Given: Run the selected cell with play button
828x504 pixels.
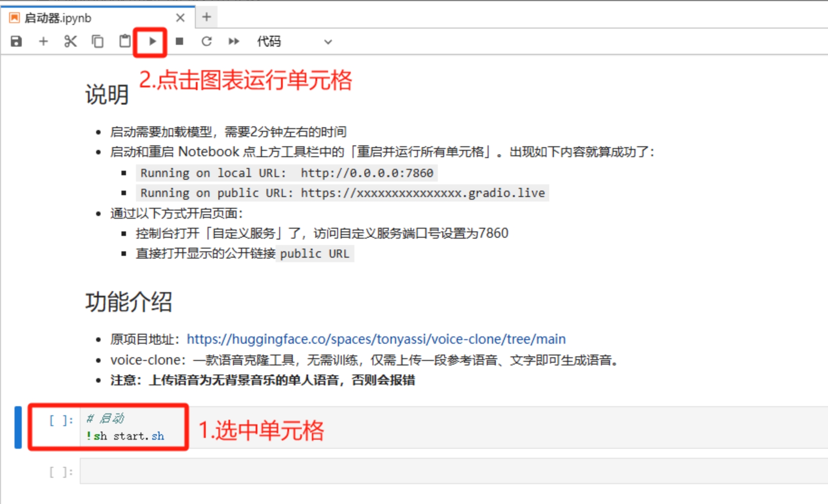Looking at the screenshot, I should pyautogui.click(x=152, y=42).
